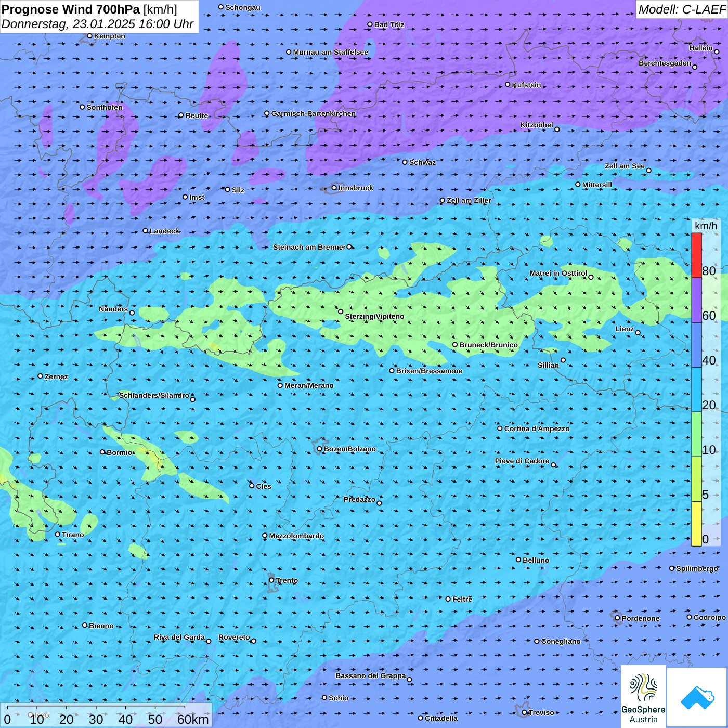Click the 60km scale bar label

point(193,719)
